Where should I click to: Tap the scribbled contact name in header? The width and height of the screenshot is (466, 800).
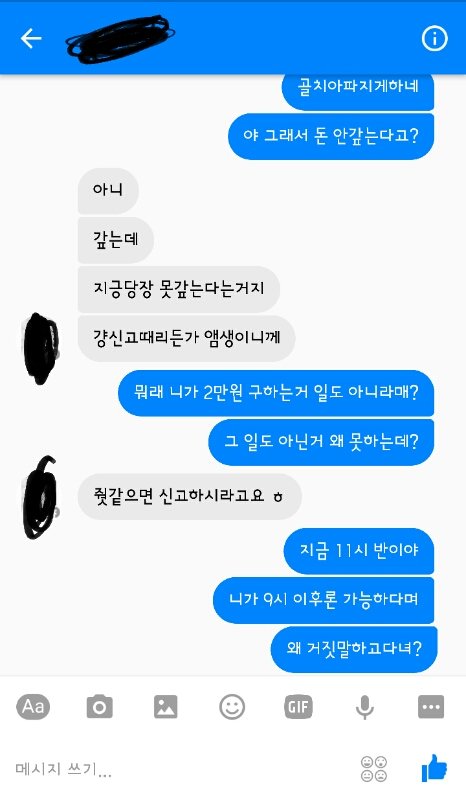[x=120, y=37]
